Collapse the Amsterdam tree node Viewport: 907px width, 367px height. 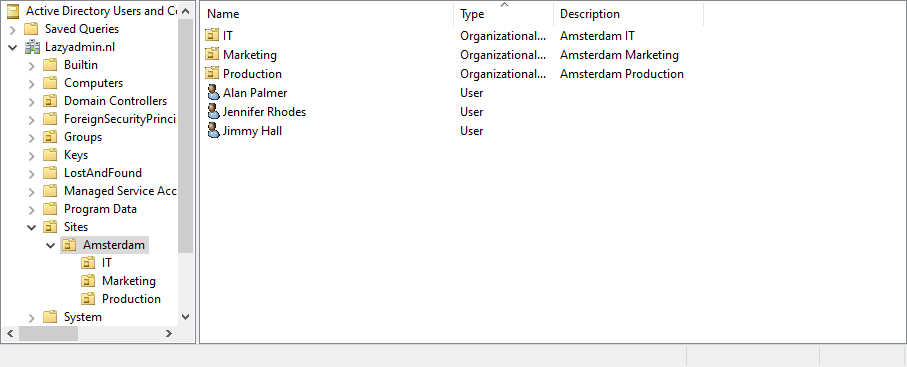pyautogui.click(x=51, y=245)
